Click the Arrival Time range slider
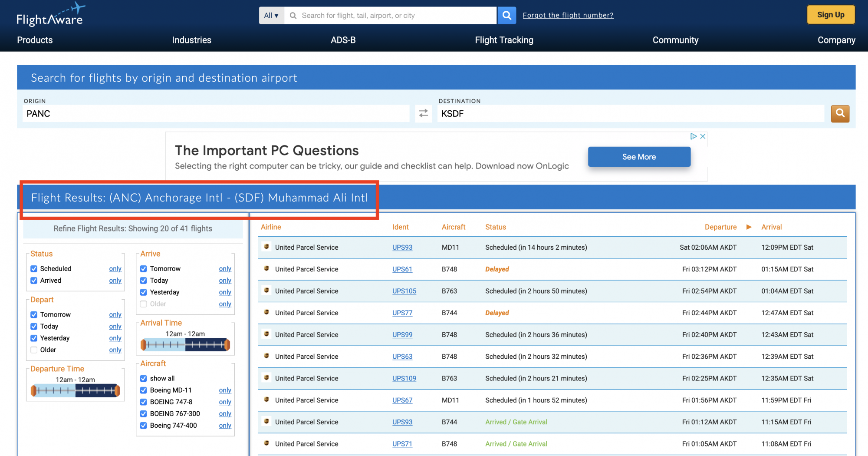This screenshot has height=456, width=868. [185, 345]
